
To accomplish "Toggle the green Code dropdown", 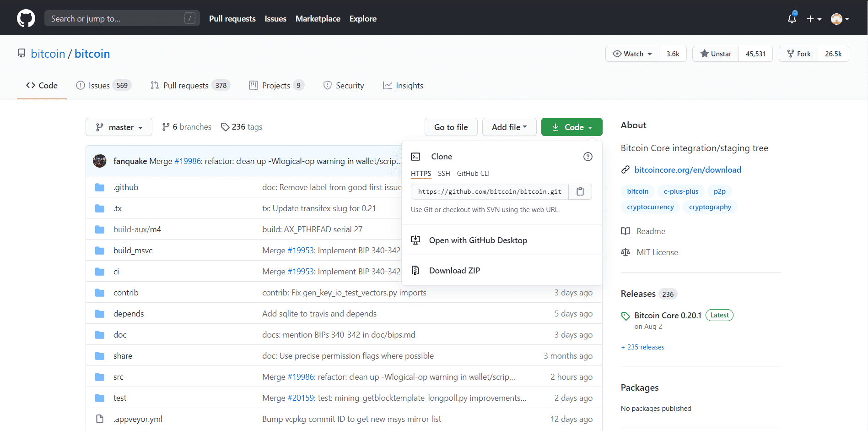I will coord(571,127).
